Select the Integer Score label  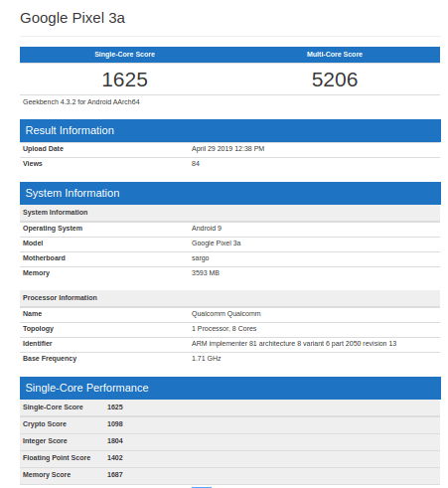coord(45,441)
